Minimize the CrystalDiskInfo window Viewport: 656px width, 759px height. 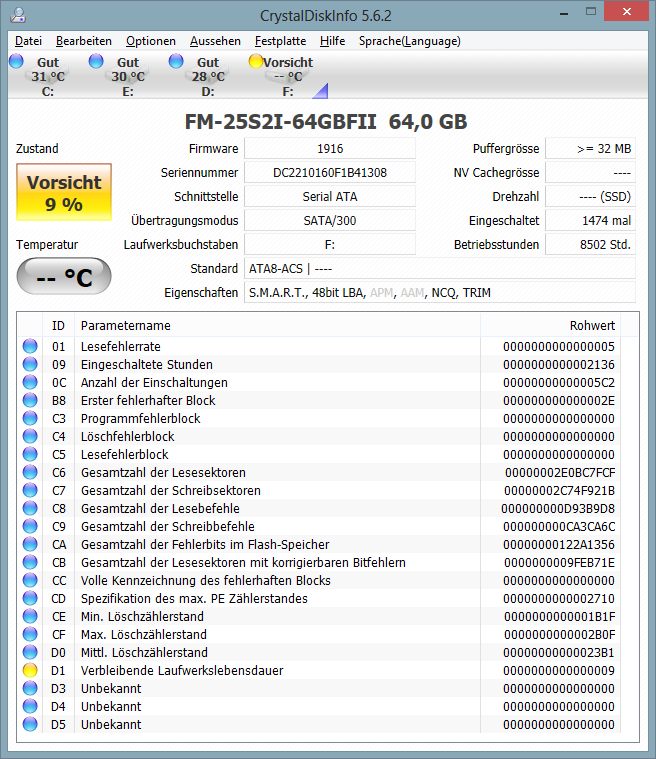tap(564, 14)
